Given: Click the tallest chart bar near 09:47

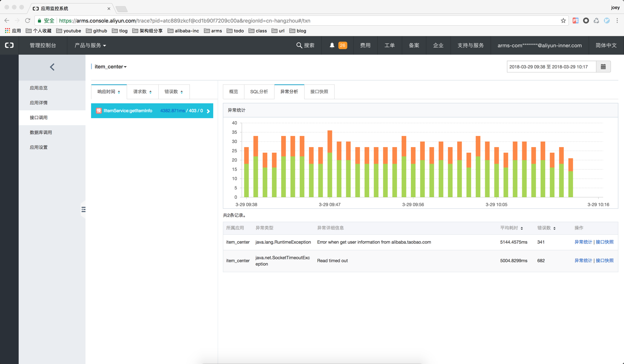Looking at the screenshot, I should click(330, 164).
